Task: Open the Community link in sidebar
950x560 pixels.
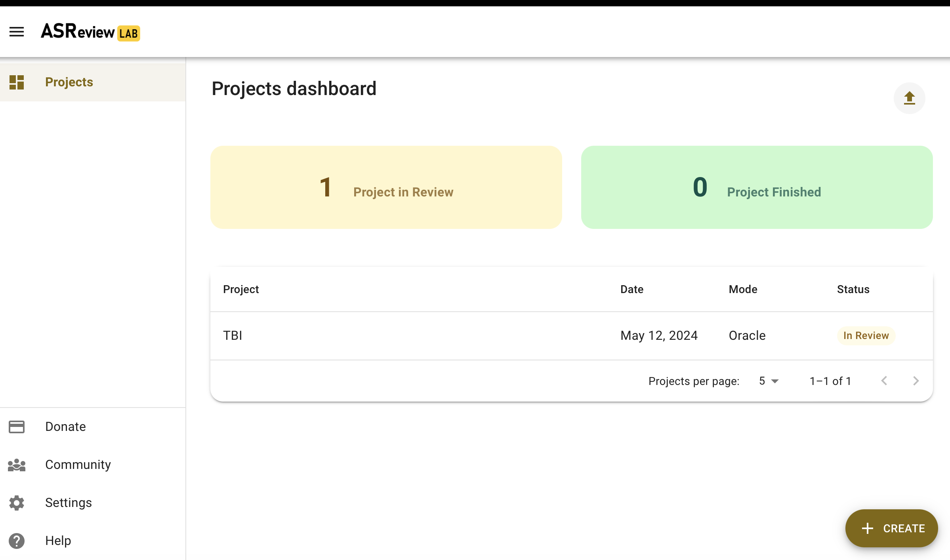Action: 78,465
